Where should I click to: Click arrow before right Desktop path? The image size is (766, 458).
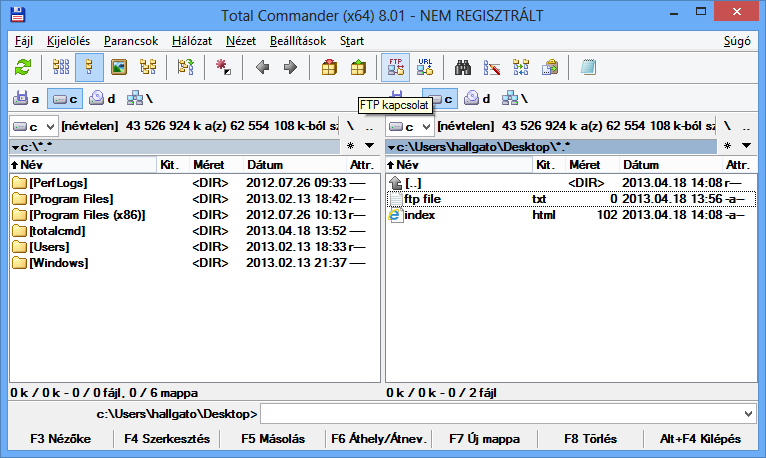point(391,147)
